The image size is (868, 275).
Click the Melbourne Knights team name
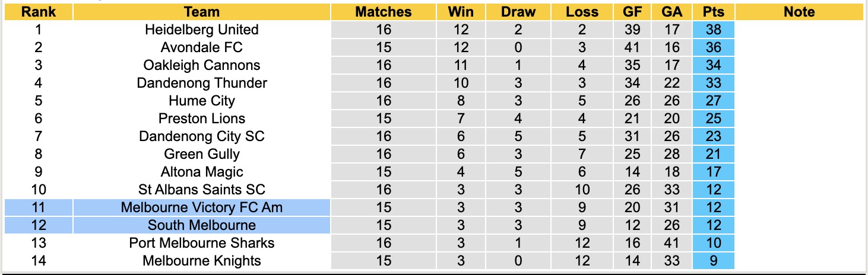202,261
